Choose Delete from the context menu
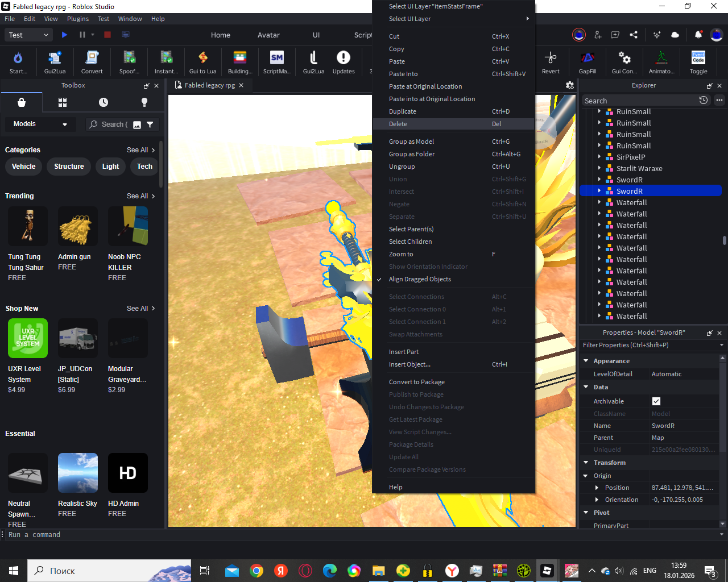The width and height of the screenshot is (728, 582). tap(453, 124)
